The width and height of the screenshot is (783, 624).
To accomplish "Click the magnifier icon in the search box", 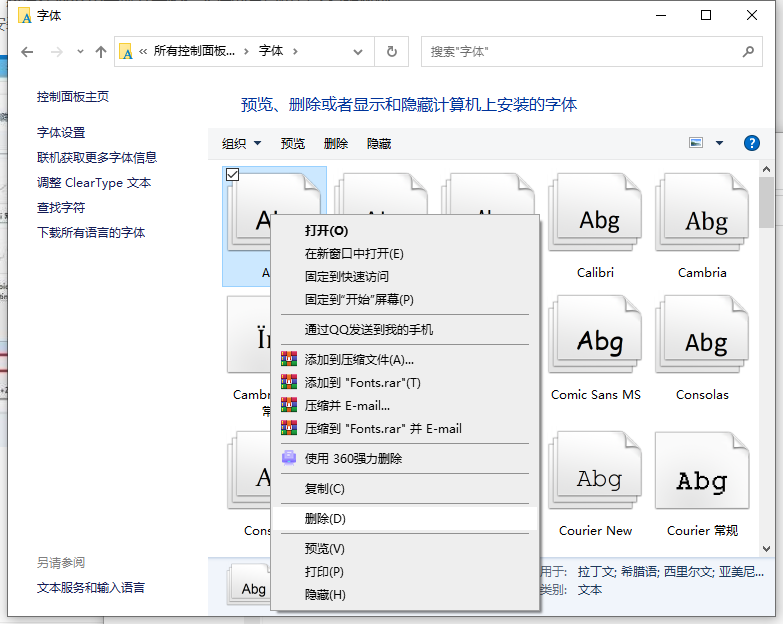I will click(747, 52).
